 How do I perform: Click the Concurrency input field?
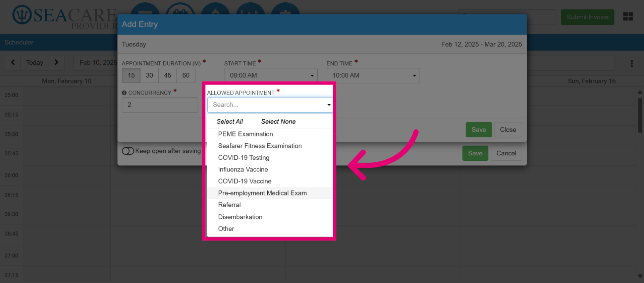[x=160, y=105]
